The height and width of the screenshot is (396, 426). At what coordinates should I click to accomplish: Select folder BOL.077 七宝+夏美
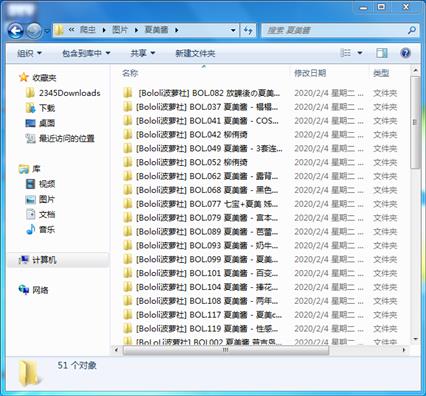tap(207, 204)
